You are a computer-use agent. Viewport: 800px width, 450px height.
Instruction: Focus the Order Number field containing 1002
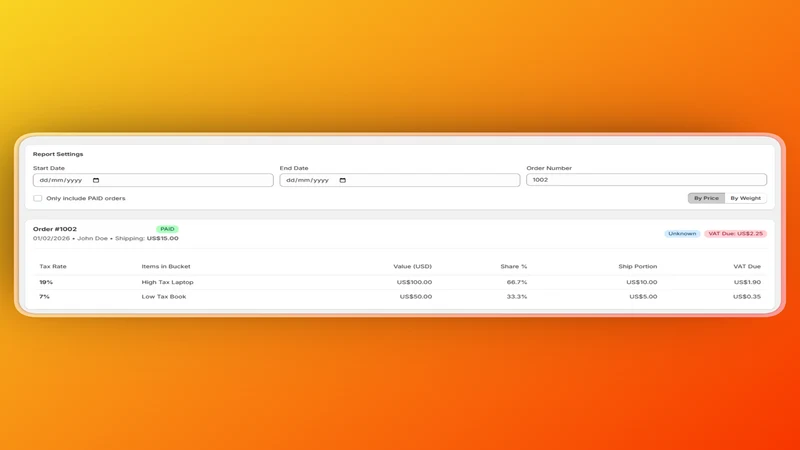click(646, 180)
